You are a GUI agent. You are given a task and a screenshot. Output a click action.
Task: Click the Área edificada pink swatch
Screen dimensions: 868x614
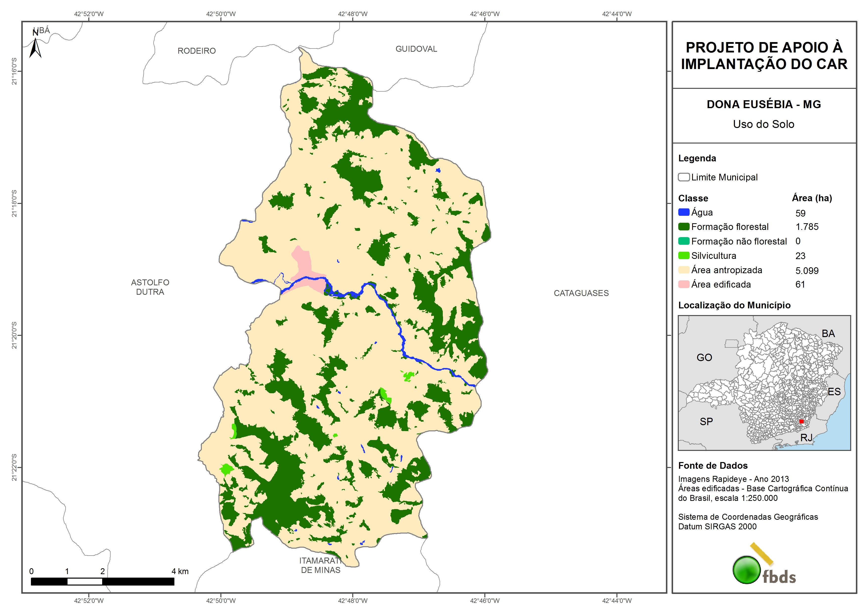[683, 284]
